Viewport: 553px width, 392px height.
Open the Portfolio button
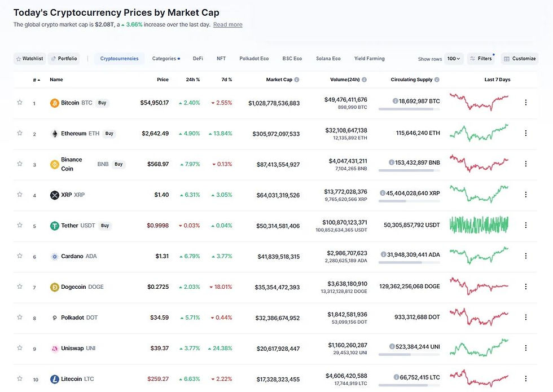coord(64,59)
